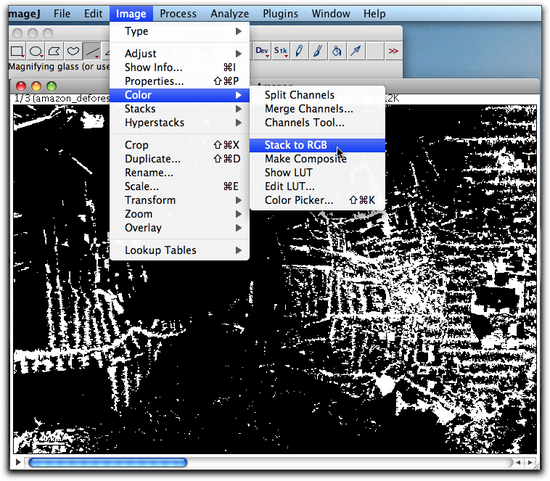Click Channels Tool... in Color submenu
This screenshot has width=550, height=481.
tap(317, 122)
